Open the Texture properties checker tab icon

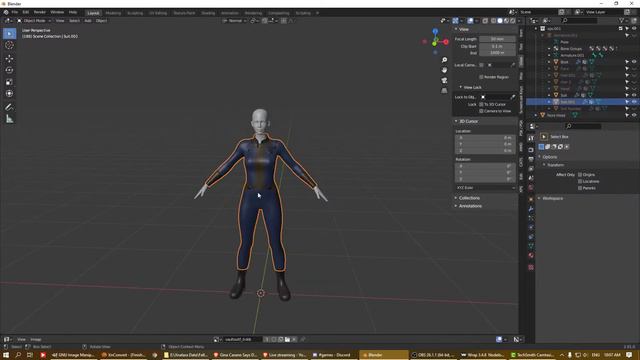pos(531,267)
